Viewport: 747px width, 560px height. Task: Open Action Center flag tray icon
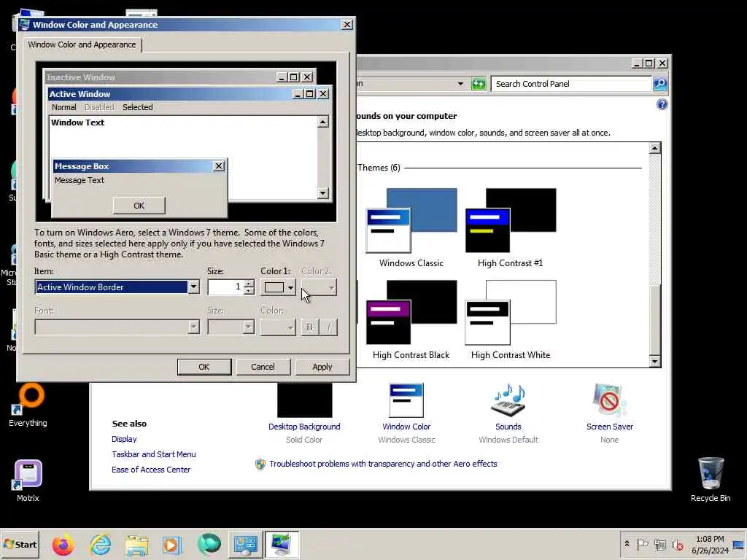pyautogui.click(x=642, y=544)
